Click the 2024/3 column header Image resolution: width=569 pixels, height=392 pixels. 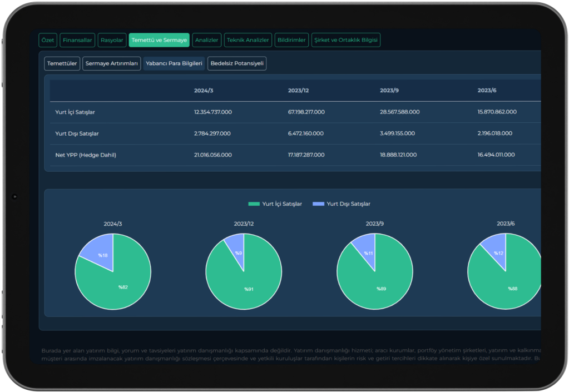tap(204, 91)
